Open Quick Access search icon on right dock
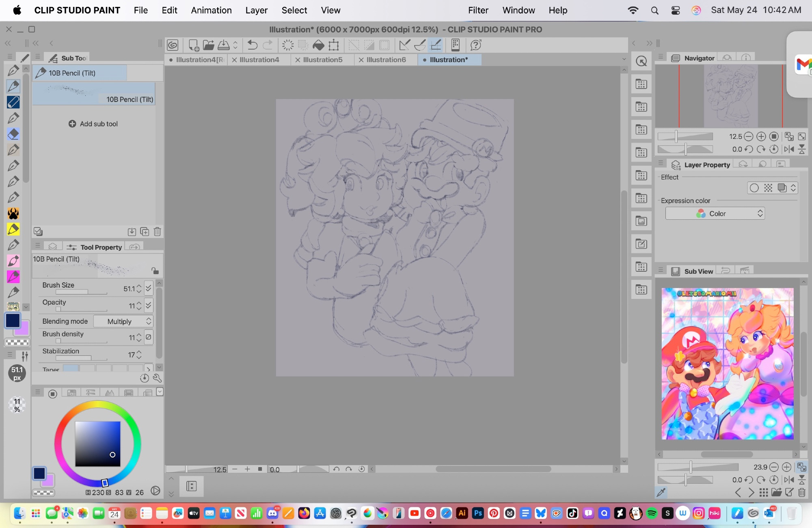 (x=641, y=61)
